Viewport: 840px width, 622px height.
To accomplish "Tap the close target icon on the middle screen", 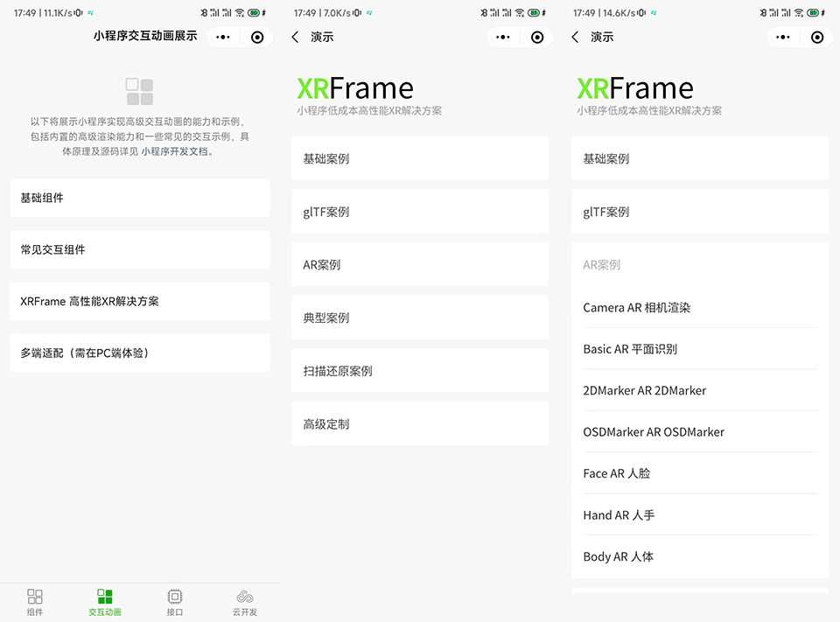I will coord(537,37).
